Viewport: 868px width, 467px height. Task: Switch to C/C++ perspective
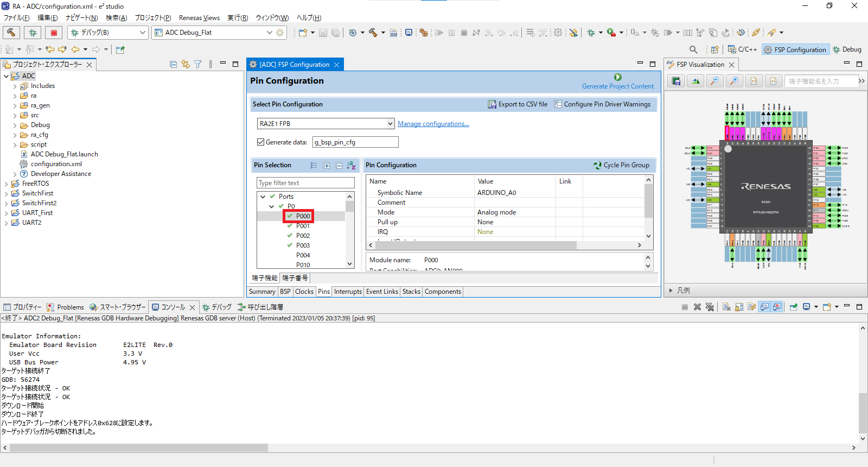pyautogui.click(x=743, y=49)
